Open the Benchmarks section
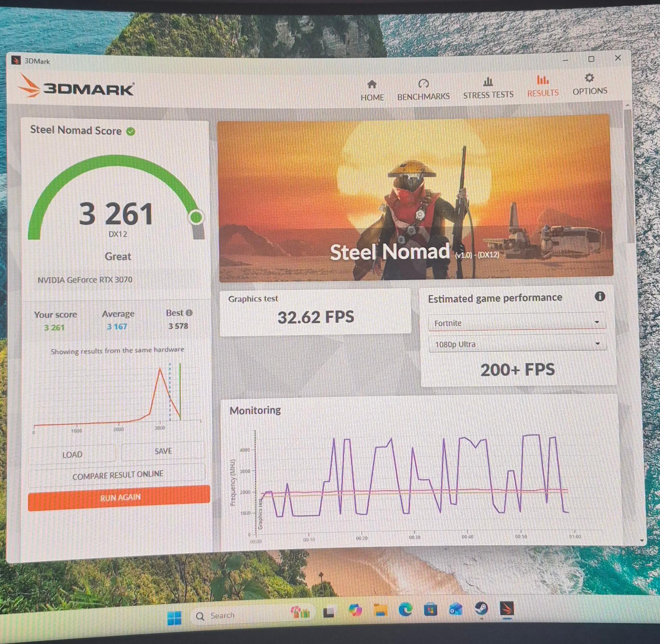This screenshot has height=644, width=660. click(423, 90)
